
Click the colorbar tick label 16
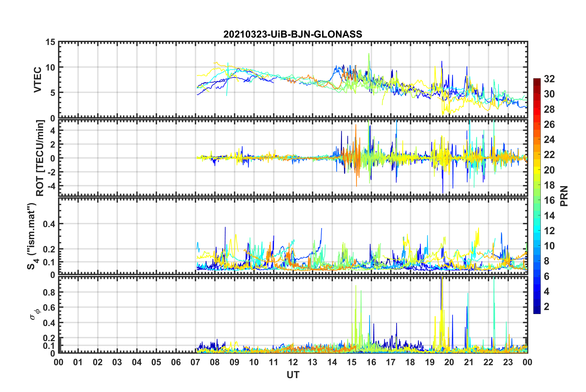[x=549, y=200]
